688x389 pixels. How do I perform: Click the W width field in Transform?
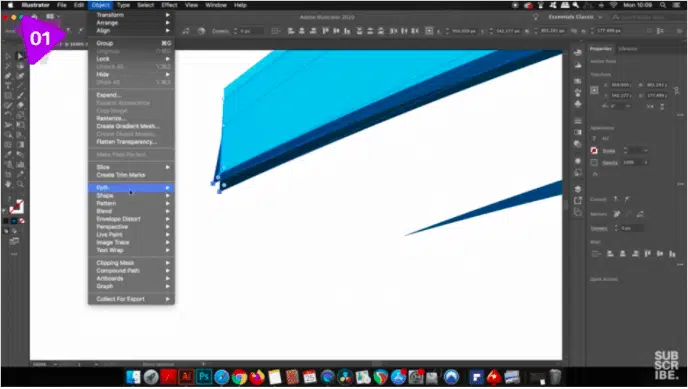point(656,85)
